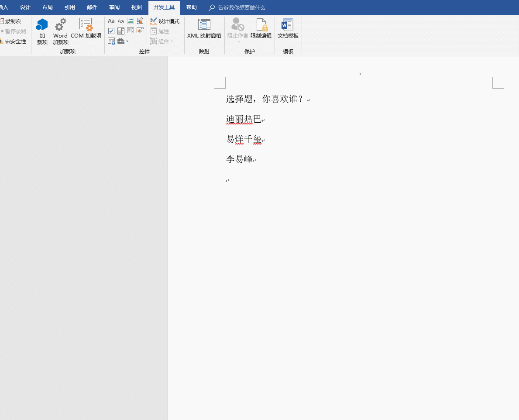Toggle 设计模式 design mode
Viewport: 519px width, 420px height.
(x=165, y=21)
